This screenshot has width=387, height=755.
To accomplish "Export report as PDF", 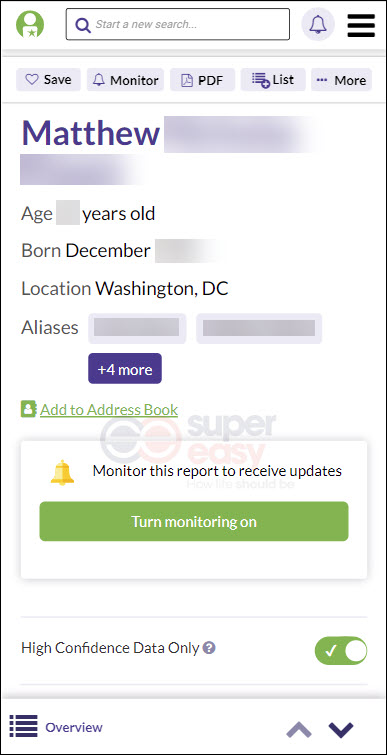I will click(202, 80).
